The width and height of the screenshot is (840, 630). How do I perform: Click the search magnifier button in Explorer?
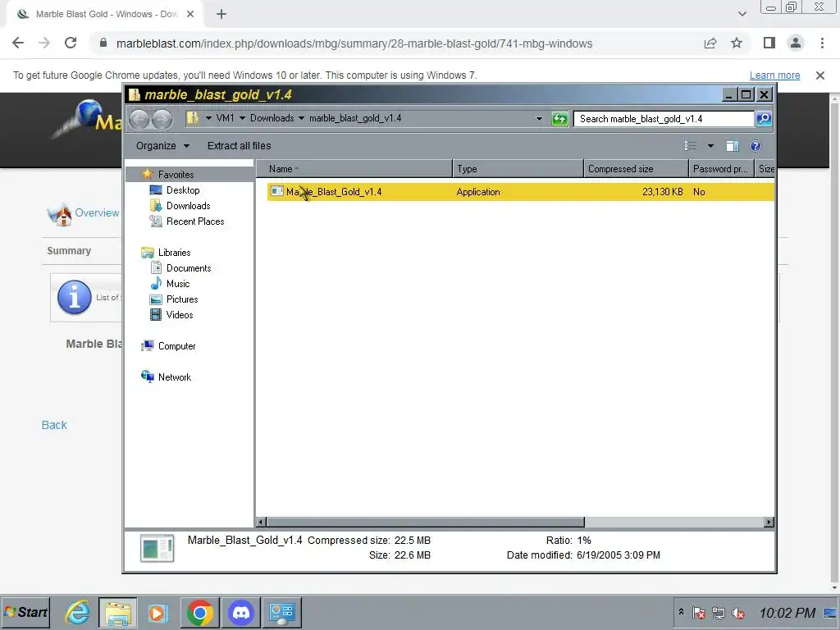(x=764, y=118)
